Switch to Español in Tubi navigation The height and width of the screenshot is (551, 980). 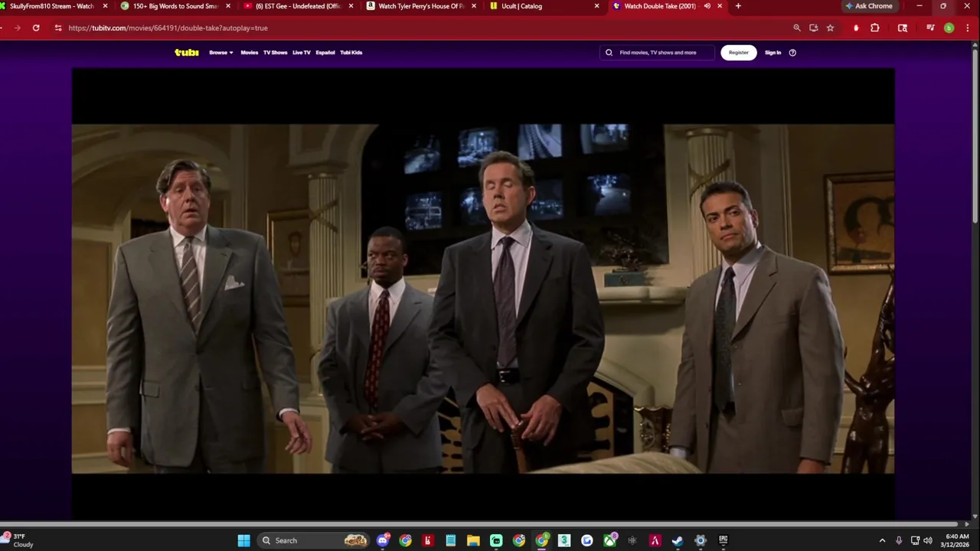(x=325, y=53)
